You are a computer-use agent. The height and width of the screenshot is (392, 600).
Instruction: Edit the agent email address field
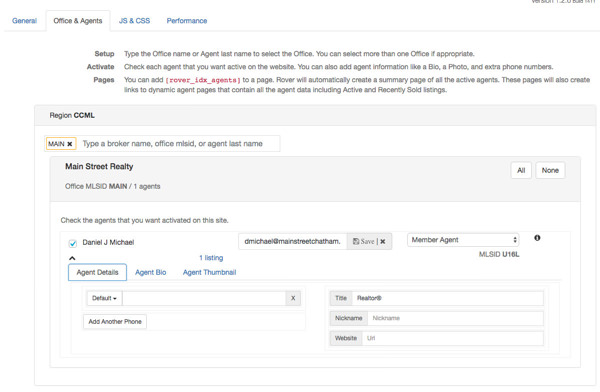click(292, 241)
